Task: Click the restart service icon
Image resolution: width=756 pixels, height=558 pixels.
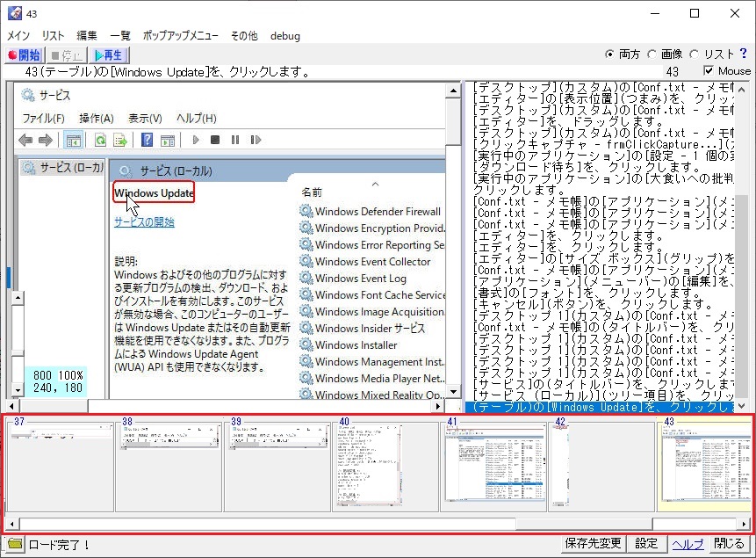Action: (x=256, y=140)
